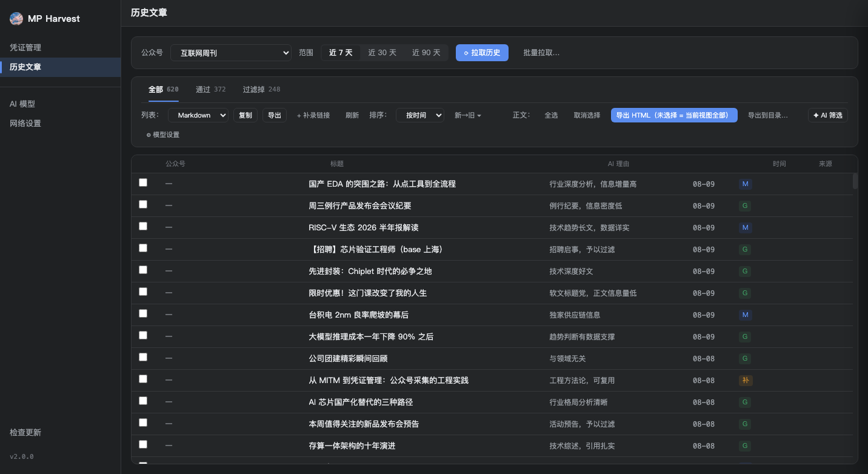Image resolution: width=868 pixels, height=474 pixels.
Task: Click the version label v2.0.0
Action: click(x=22, y=456)
